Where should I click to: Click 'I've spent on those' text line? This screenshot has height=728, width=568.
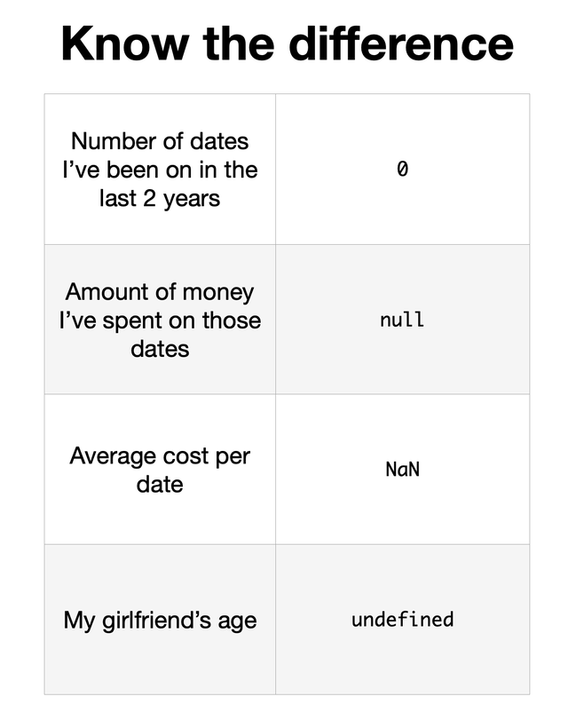tap(160, 320)
